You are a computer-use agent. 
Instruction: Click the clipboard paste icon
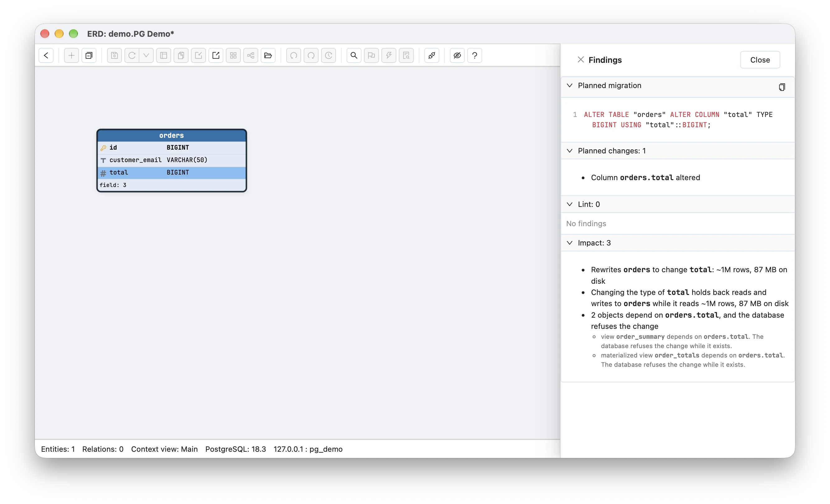coord(181,55)
